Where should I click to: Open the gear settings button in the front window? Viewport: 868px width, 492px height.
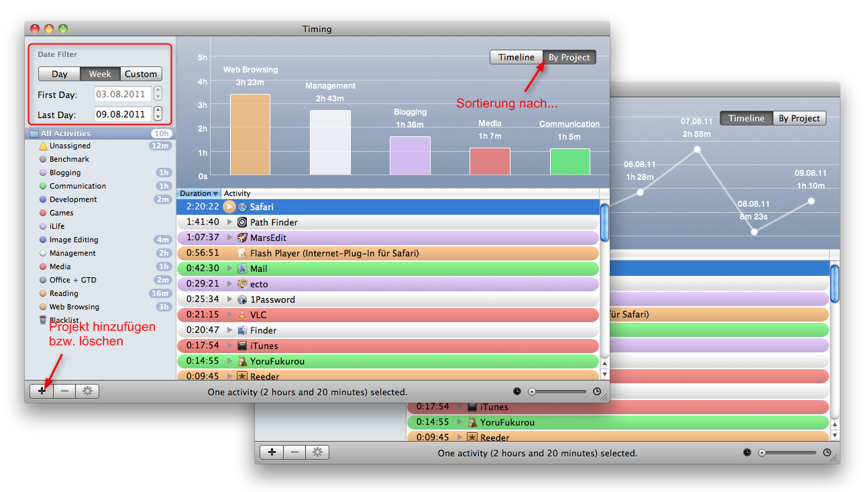(87, 391)
